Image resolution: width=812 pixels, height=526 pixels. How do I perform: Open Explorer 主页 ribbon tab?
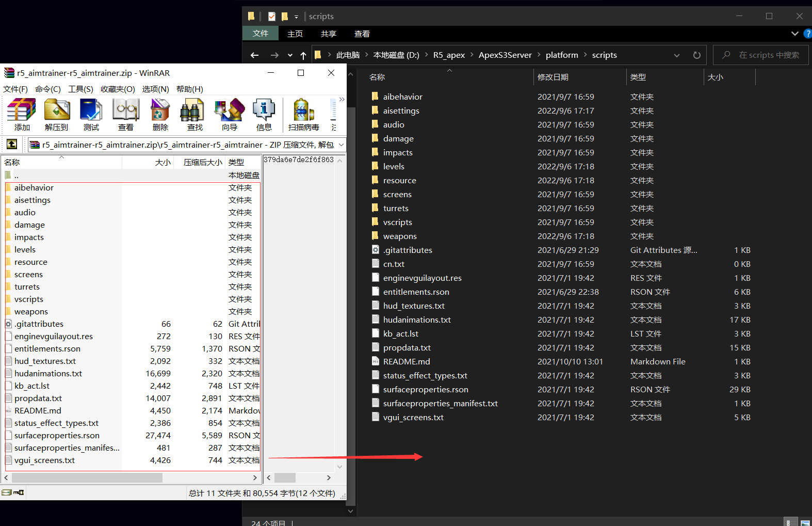[295, 34]
